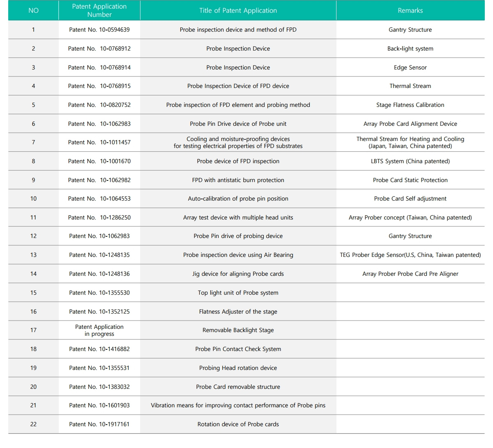The height and width of the screenshot is (448, 493).
Task: Select cell 'Patent No. 10-1601903'
Action: tap(99, 405)
